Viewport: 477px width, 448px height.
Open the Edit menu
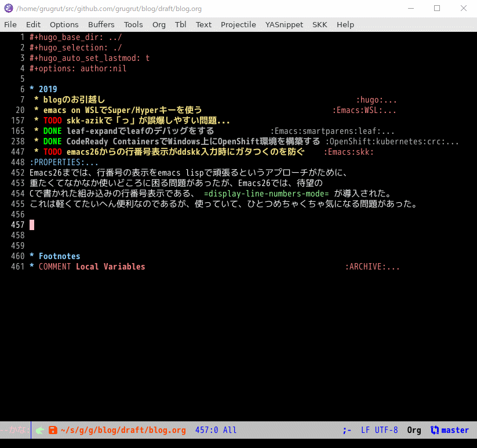(x=33, y=24)
